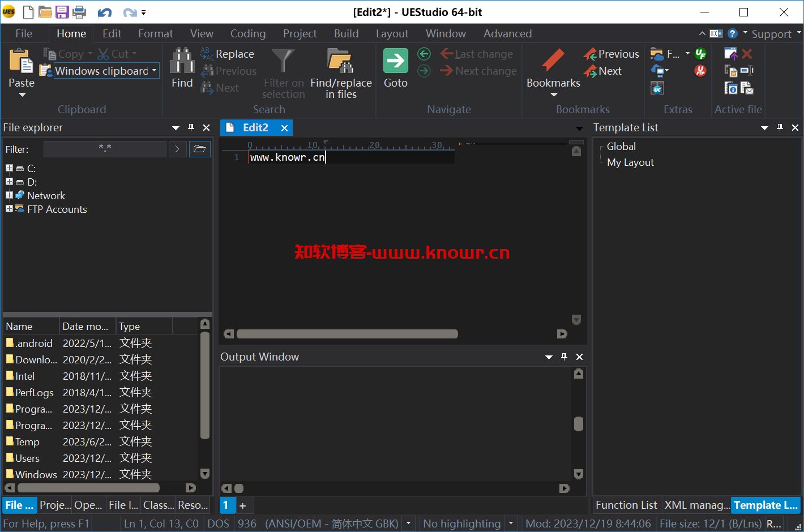
Task: Close the Edit2 document tab
Action: coord(285,128)
